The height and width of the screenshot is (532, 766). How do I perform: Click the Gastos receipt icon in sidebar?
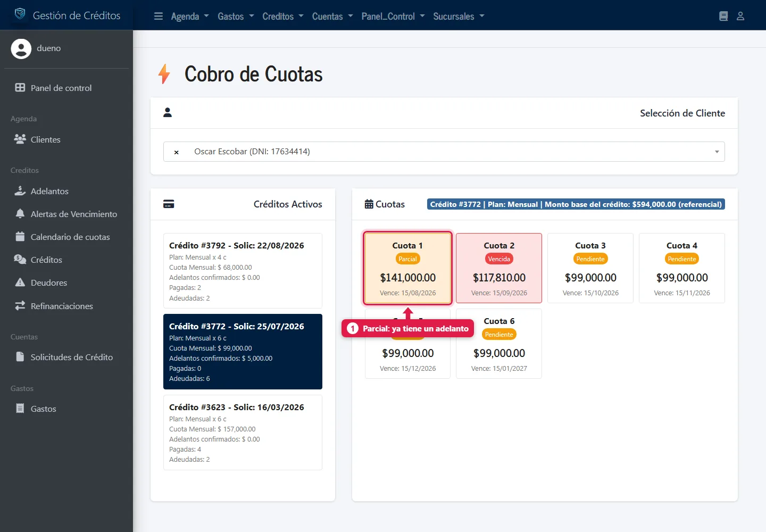[20, 409]
